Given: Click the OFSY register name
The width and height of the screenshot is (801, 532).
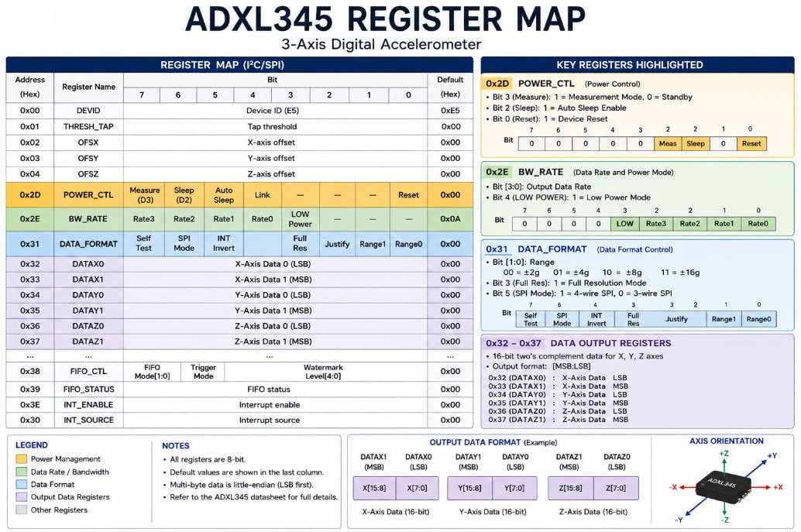Looking at the screenshot, I should coord(88,158).
